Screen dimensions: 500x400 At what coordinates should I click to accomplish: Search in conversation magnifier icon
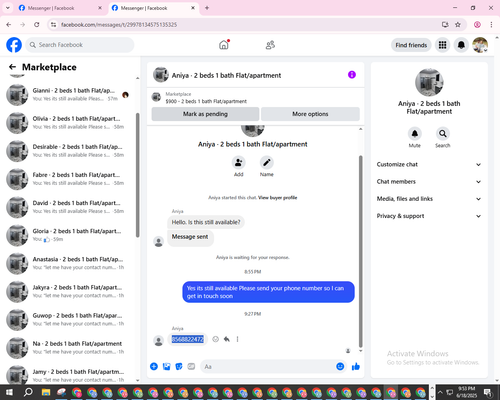442,134
